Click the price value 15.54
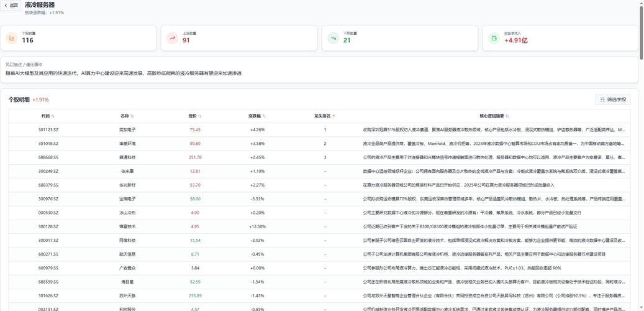 (195, 240)
